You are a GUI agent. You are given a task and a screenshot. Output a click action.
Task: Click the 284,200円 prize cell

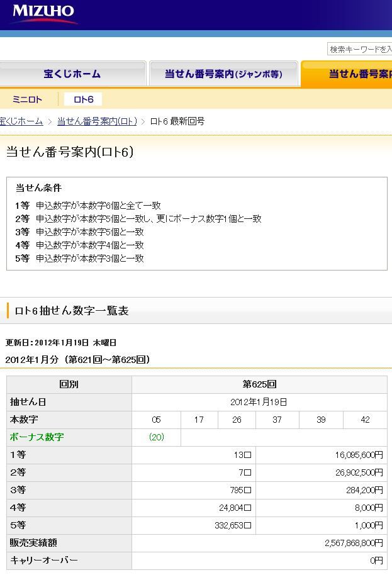322,490
